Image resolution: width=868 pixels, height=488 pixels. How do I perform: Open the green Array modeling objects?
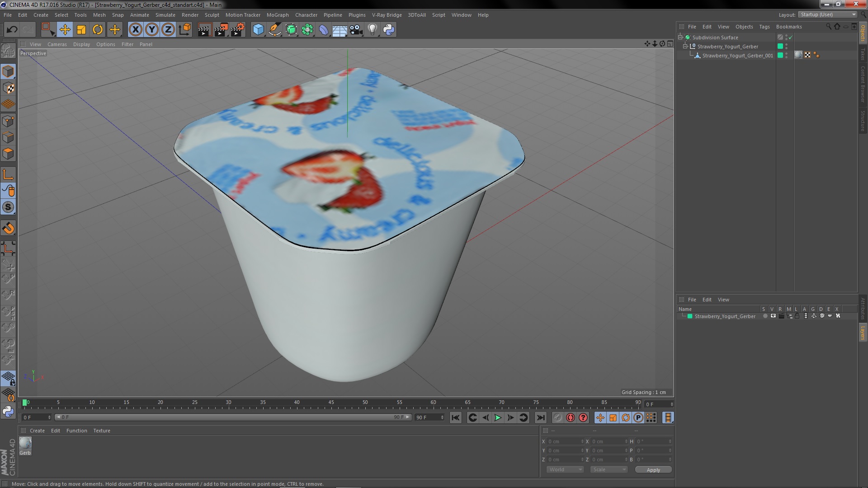307,30
